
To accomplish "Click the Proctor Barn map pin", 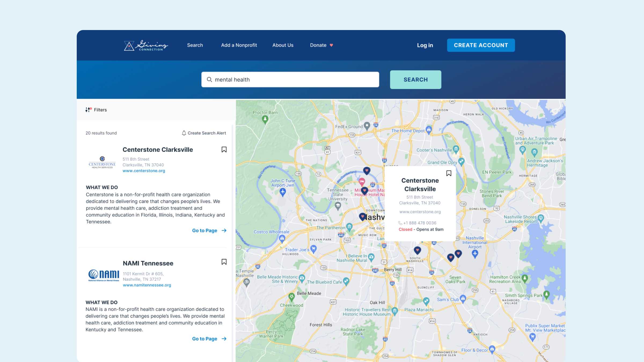I will tap(265, 120).
